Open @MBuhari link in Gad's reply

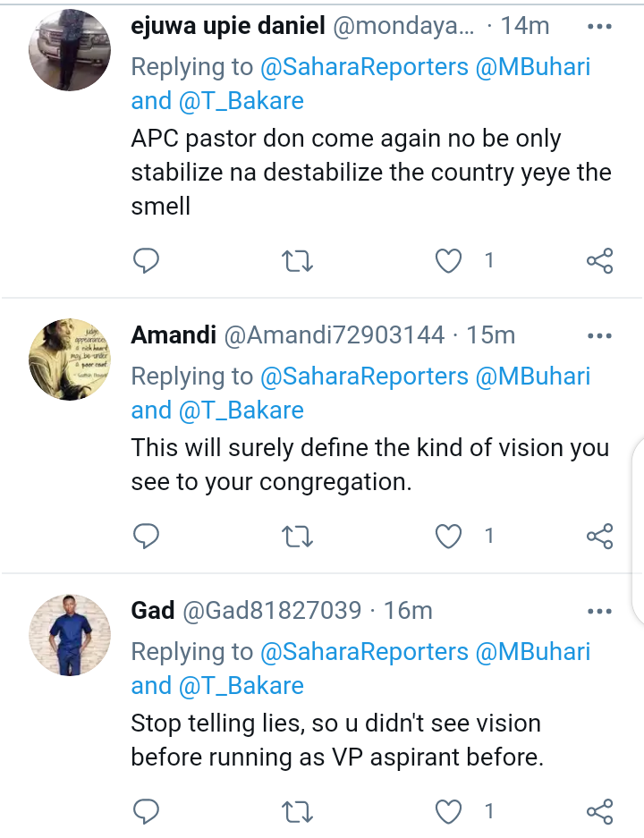coord(532,652)
